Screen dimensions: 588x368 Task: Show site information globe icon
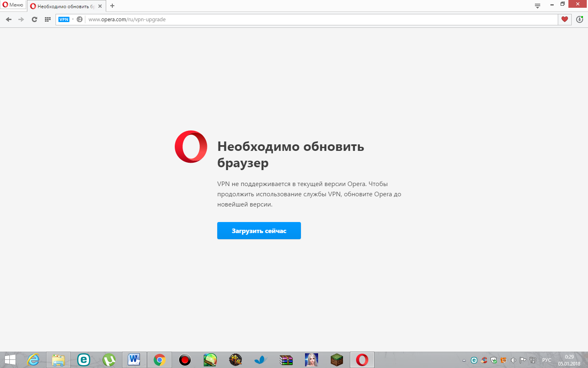click(80, 19)
